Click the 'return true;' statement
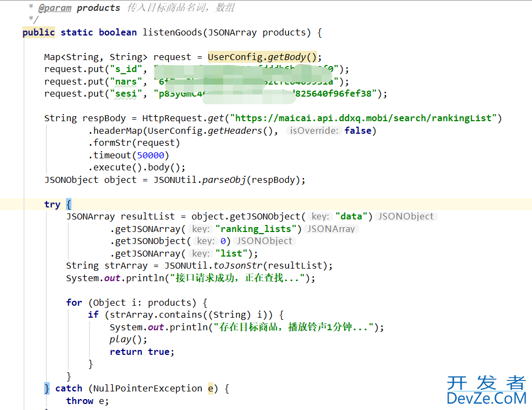 point(142,352)
